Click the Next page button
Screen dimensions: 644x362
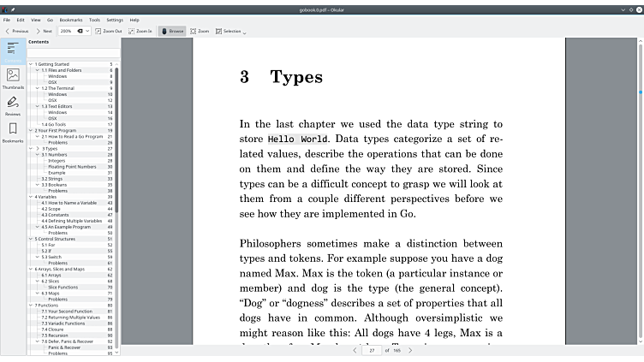tap(44, 31)
